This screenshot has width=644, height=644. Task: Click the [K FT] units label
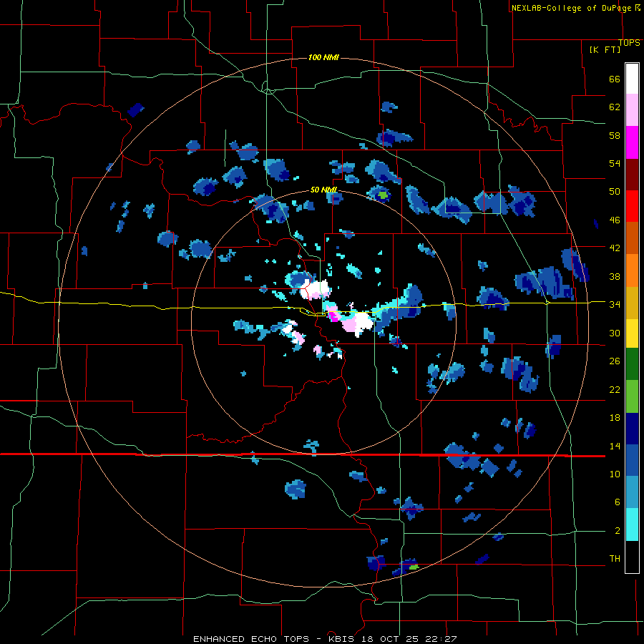pos(605,49)
